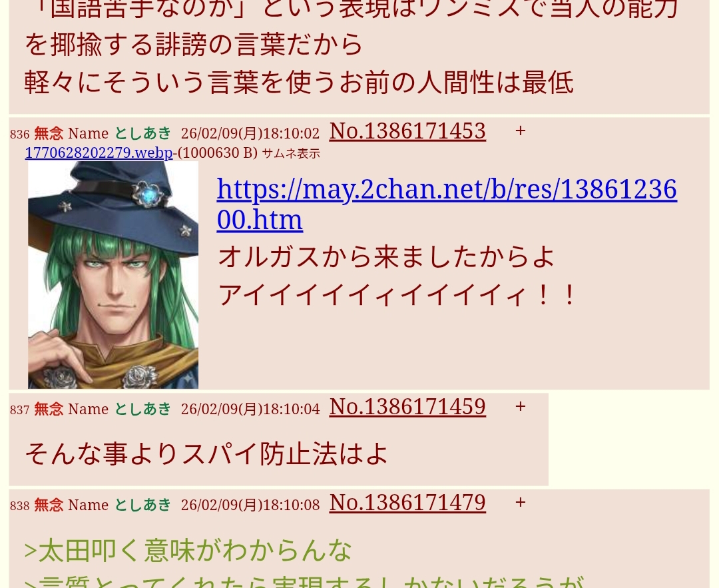Image resolution: width=719 pixels, height=588 pixels.
Task: Click the quoted line >太田叩く意味がわからんな
Action: pos(188,551)
